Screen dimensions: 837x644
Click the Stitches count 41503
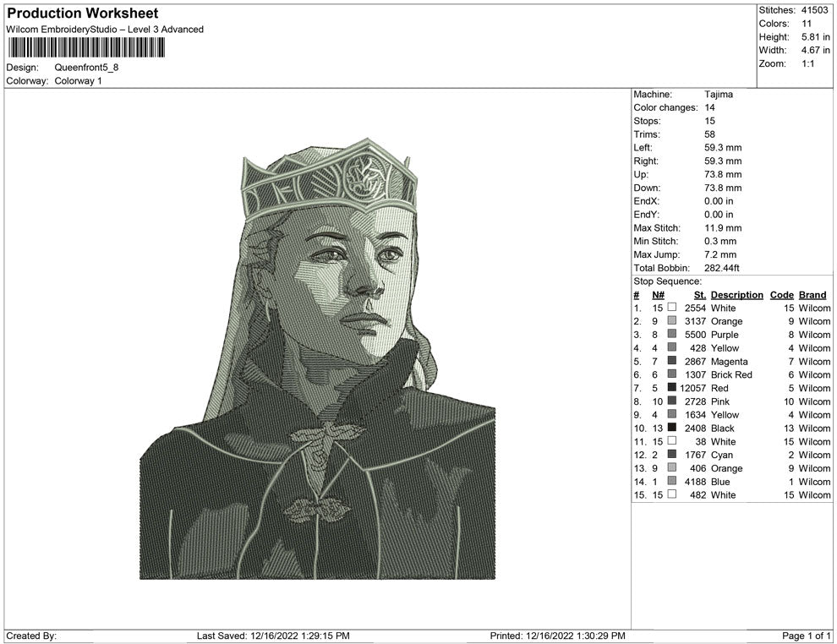[x=814, y=10]
